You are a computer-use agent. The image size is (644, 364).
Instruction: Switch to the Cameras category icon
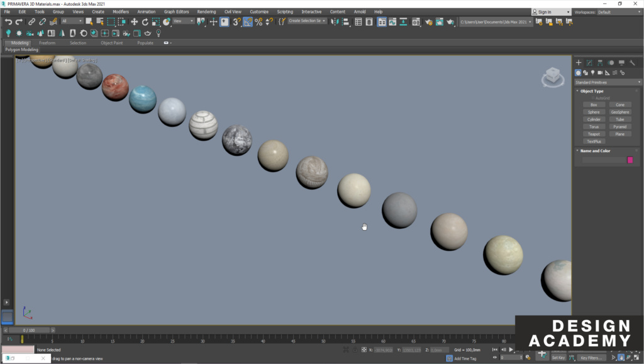click(599, 73)
